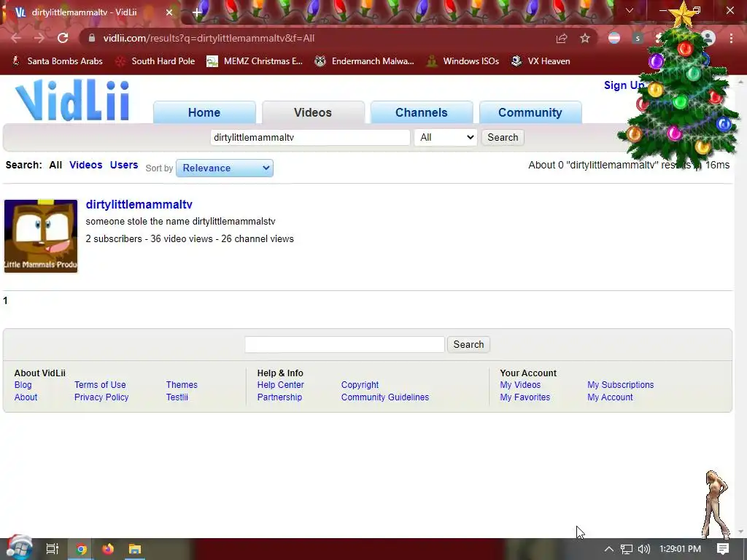Open Help Center link
The width and height of the screenshot is (747, 560).
[281, 385]
